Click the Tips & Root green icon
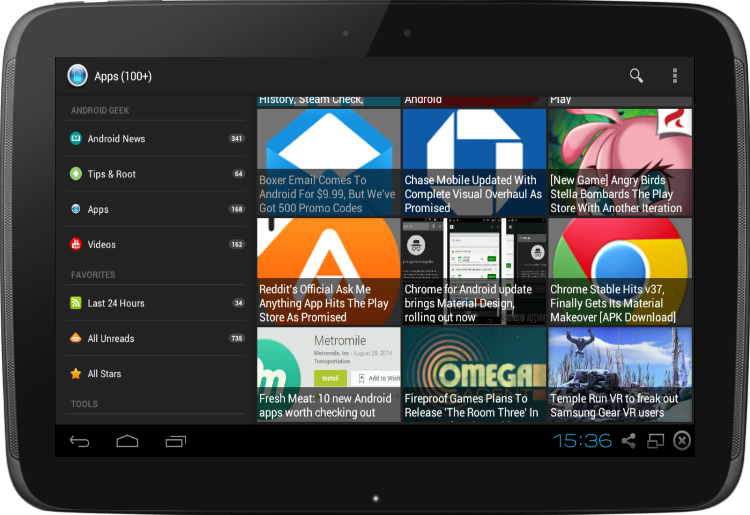Screen dimensions: 750x515 (76, 174)
